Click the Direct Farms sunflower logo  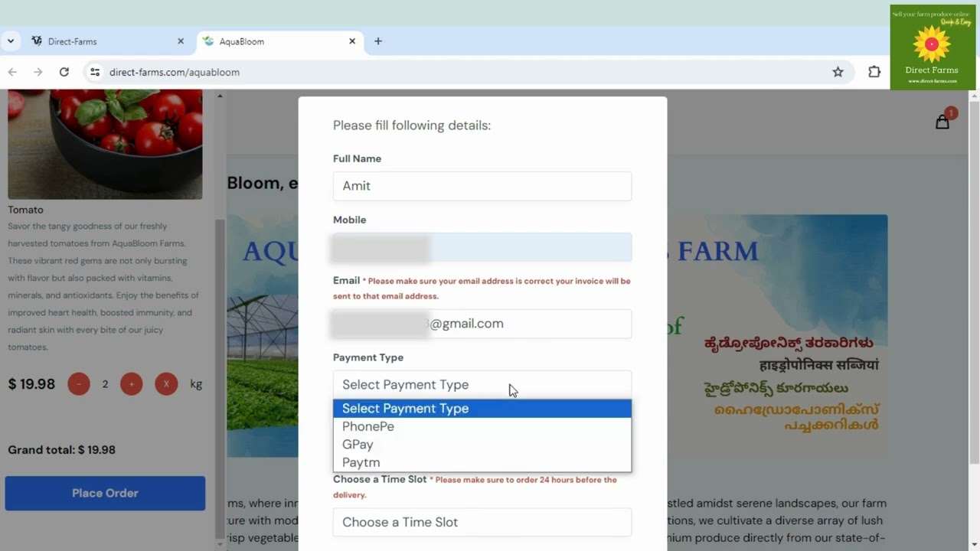932,46
